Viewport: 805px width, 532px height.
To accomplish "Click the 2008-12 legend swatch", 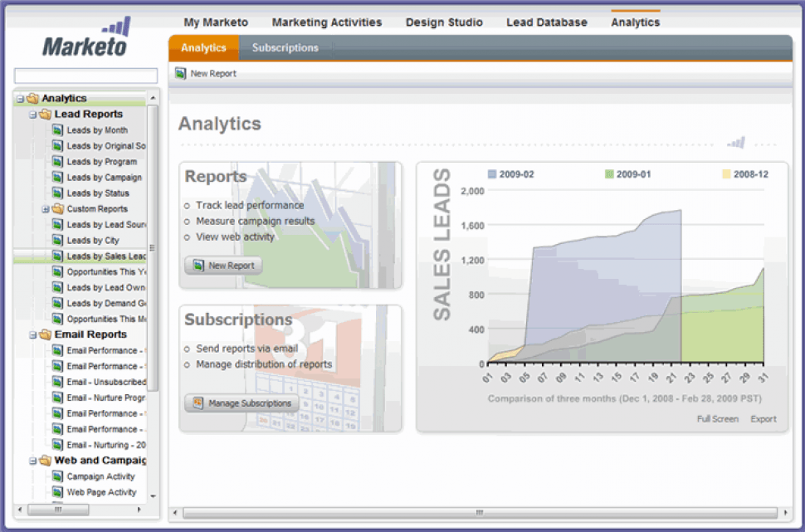I will click(x=726, y=174).
